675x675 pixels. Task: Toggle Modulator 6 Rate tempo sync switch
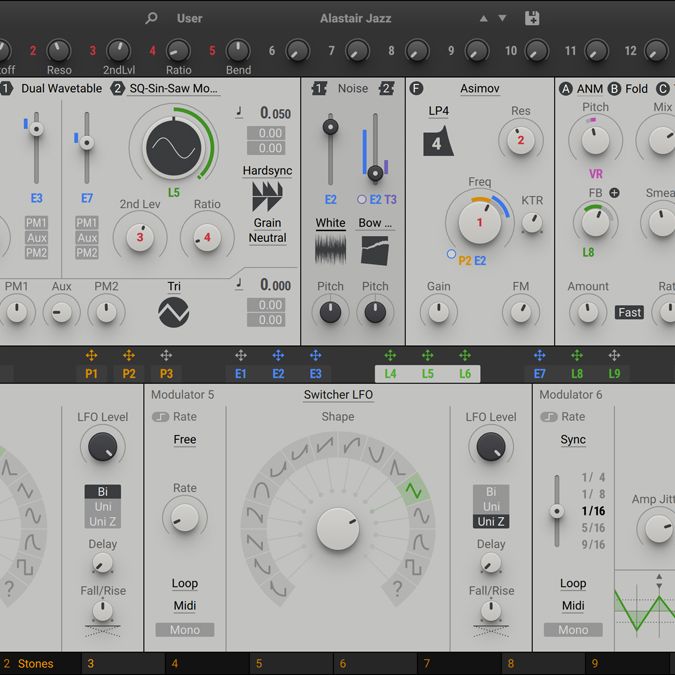(x=549, y=417)
